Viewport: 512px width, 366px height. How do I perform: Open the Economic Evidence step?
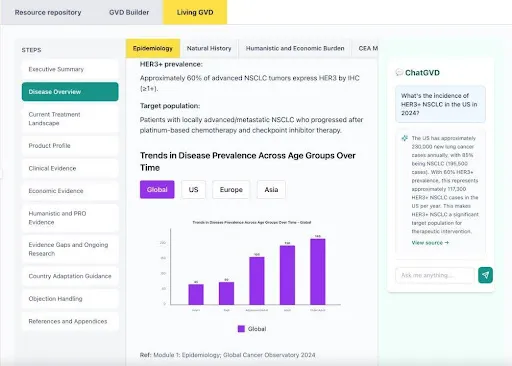(x=70, y=191)
